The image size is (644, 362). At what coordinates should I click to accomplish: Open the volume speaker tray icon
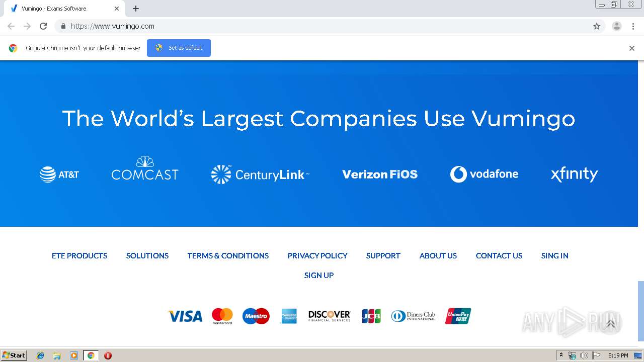(x=584, y=355)
